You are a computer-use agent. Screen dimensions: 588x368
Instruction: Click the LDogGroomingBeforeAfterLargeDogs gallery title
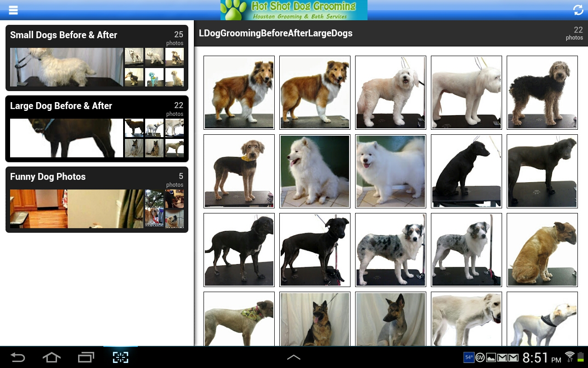[276, 33]
